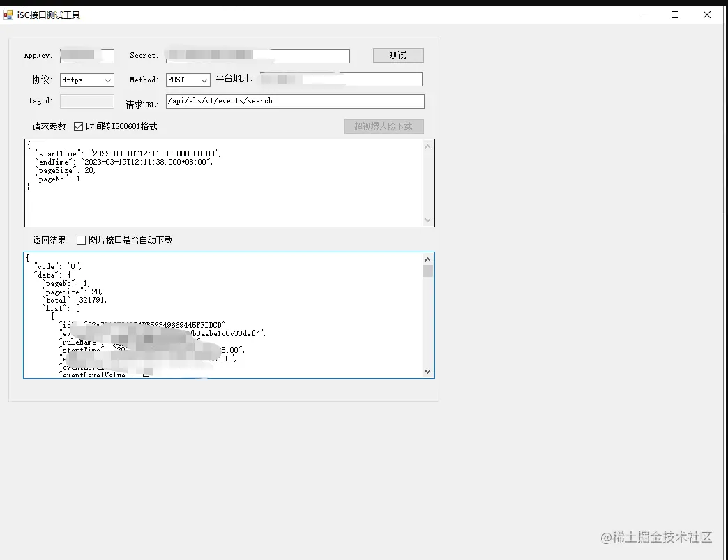
Task: Click the down arrow of result scrollbar
Action: 427,372
